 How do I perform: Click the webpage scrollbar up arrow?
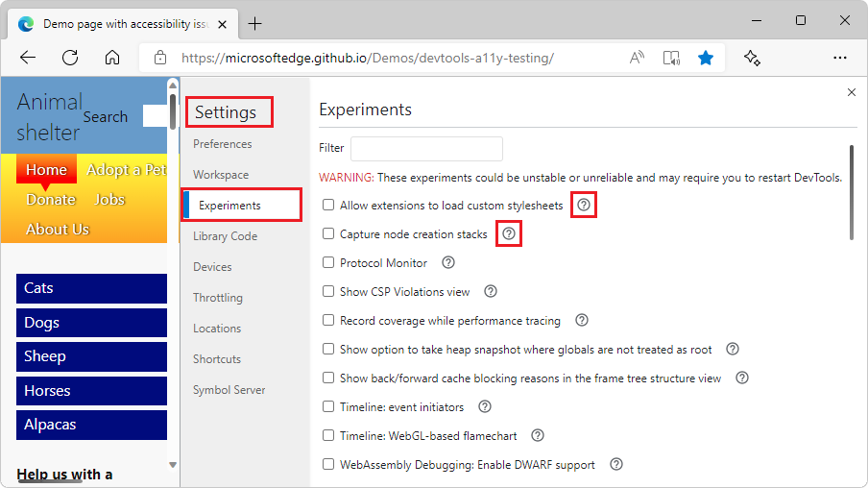173,85
